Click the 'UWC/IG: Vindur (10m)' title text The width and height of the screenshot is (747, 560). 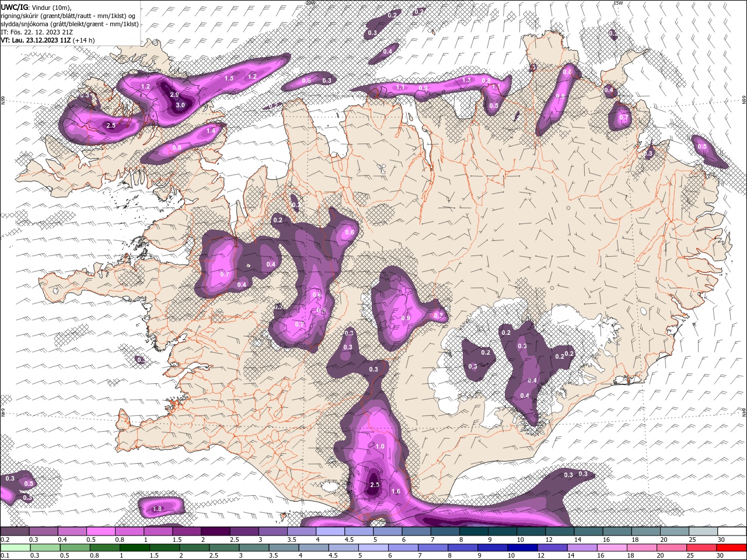click(x=37, y=7)
